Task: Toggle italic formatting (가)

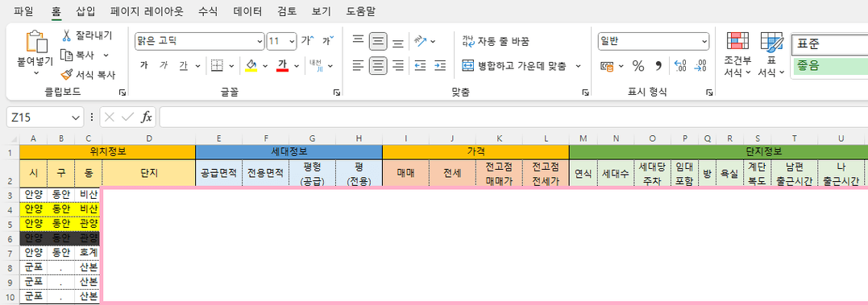Action: [164, 66]
